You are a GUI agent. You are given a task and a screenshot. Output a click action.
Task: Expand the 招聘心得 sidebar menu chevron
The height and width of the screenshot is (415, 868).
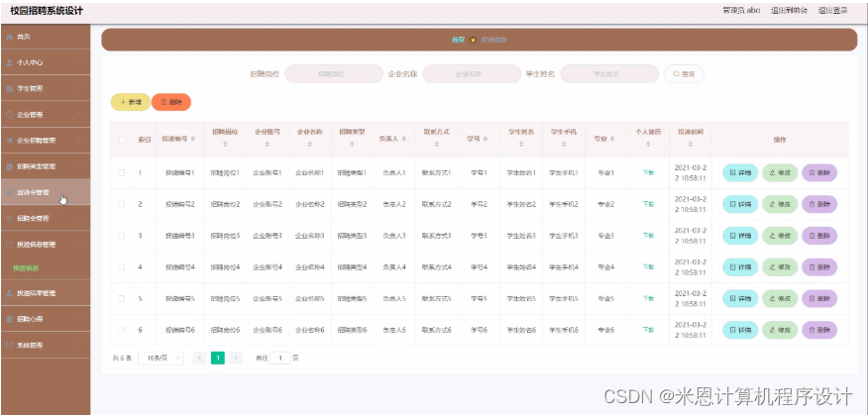79,319
